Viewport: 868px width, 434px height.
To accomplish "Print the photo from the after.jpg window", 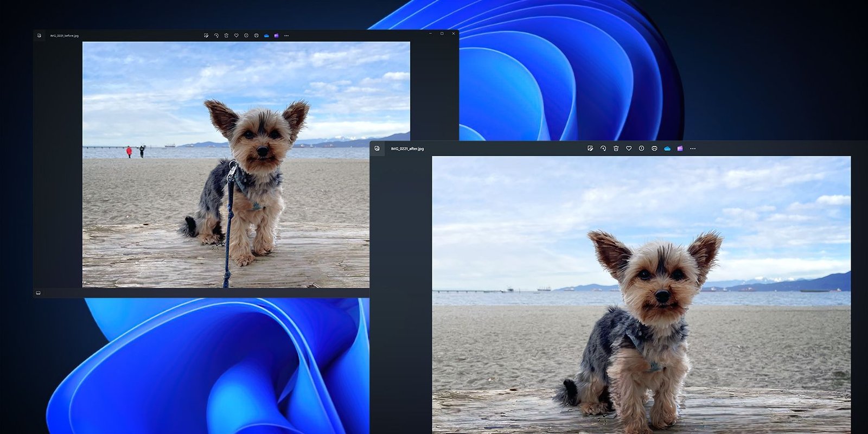I will coord(654,149).
